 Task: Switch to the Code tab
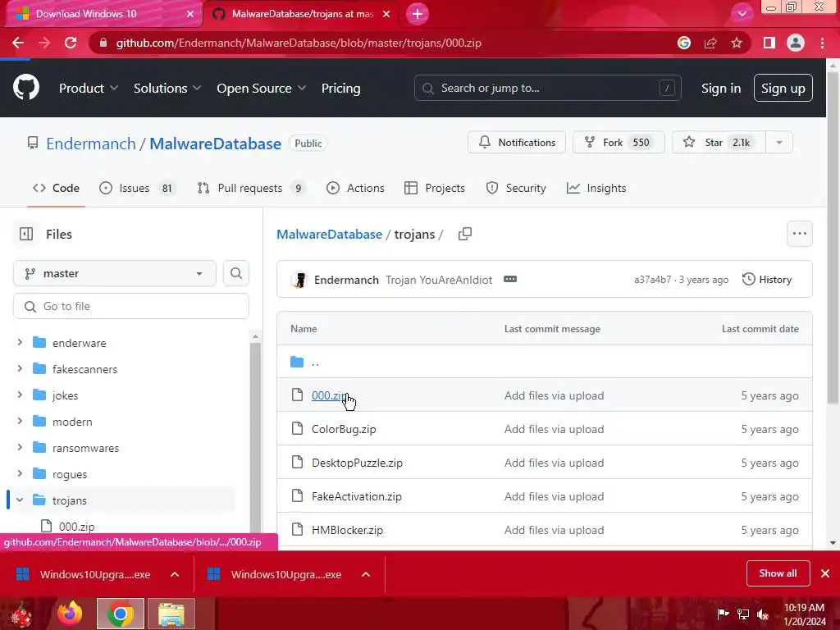coord(57,188)
